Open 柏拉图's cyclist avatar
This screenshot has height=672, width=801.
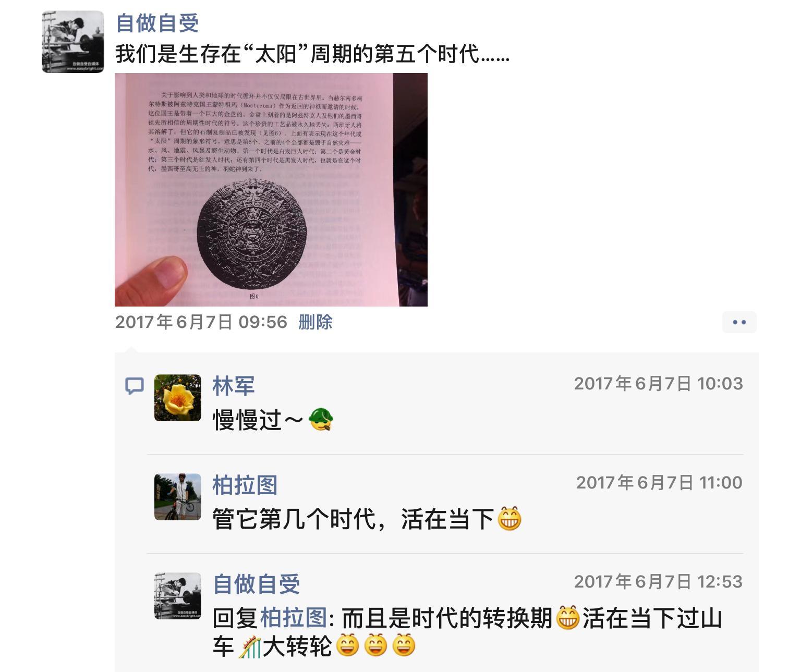pyautogui.click(x=178, y=497)
